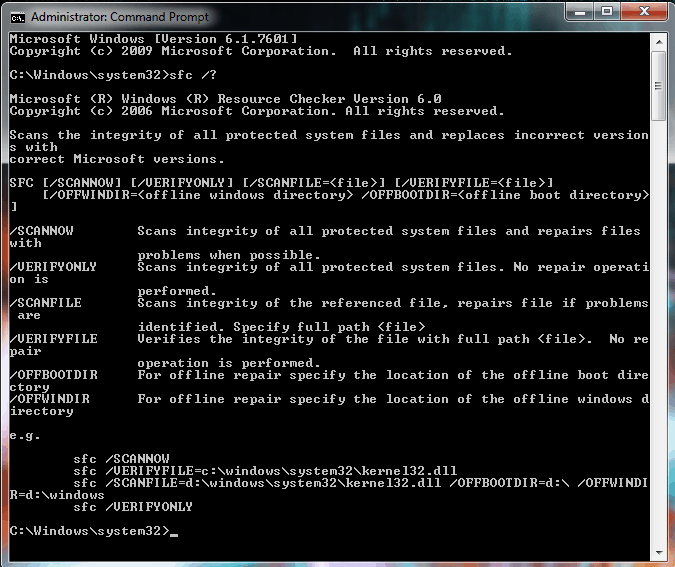675x567 pixels.
Task: Click the '/SCANNOW' option description heading
Action: coord(41,231)
